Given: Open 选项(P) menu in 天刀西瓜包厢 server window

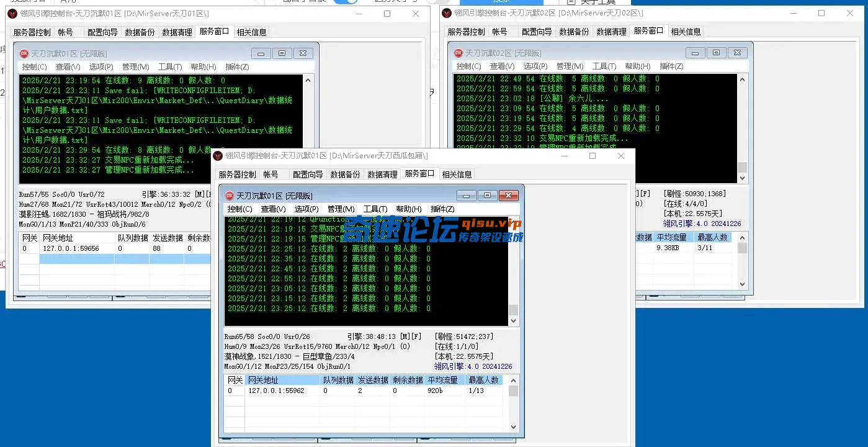Looking at the screenshot, I should coord(306,209).
